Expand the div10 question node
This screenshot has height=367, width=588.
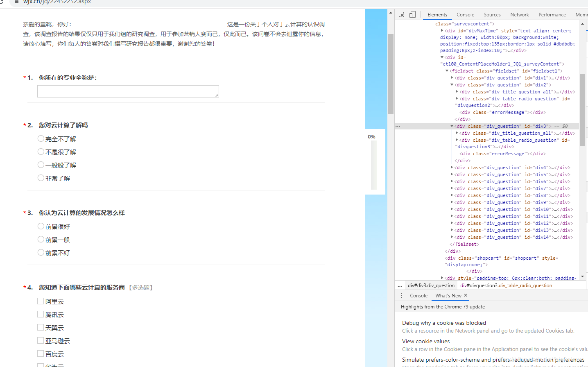[x=452, y=209]
